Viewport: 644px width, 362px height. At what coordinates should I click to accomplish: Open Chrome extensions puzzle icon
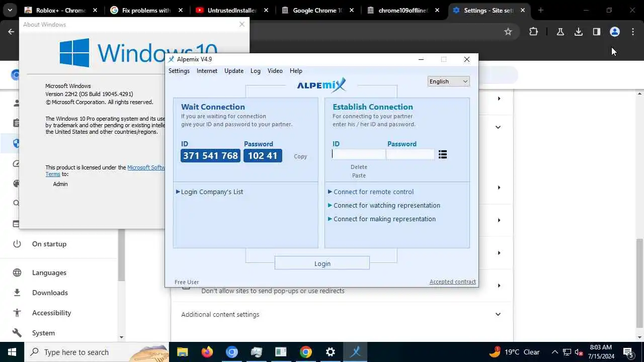click(x=534, y=32)
